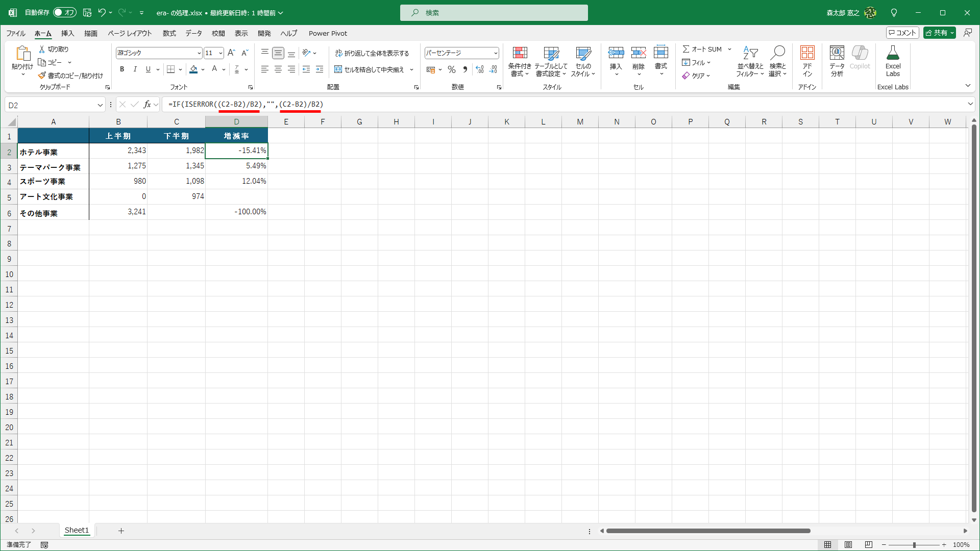Click the Analyze Data icon

[x=837, y=53]
